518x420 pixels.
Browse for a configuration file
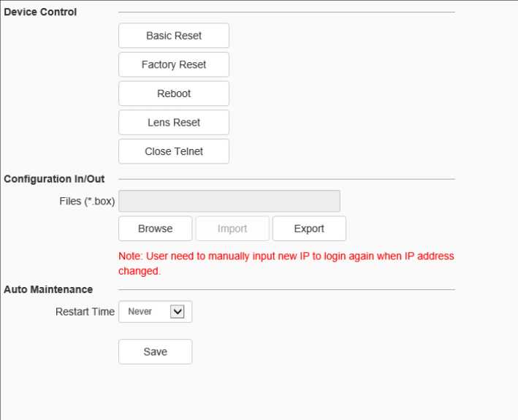click(155, 229)
